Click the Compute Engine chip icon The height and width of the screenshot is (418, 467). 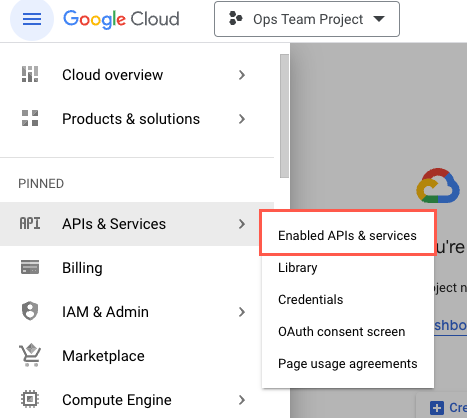(x=30, y=399)
